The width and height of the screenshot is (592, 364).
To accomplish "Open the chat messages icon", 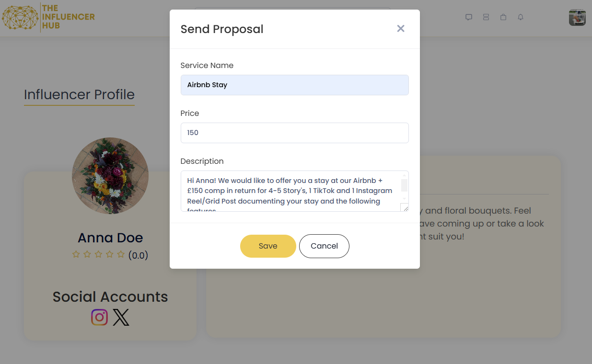I will pyautogui.click(x=469, y=17).
